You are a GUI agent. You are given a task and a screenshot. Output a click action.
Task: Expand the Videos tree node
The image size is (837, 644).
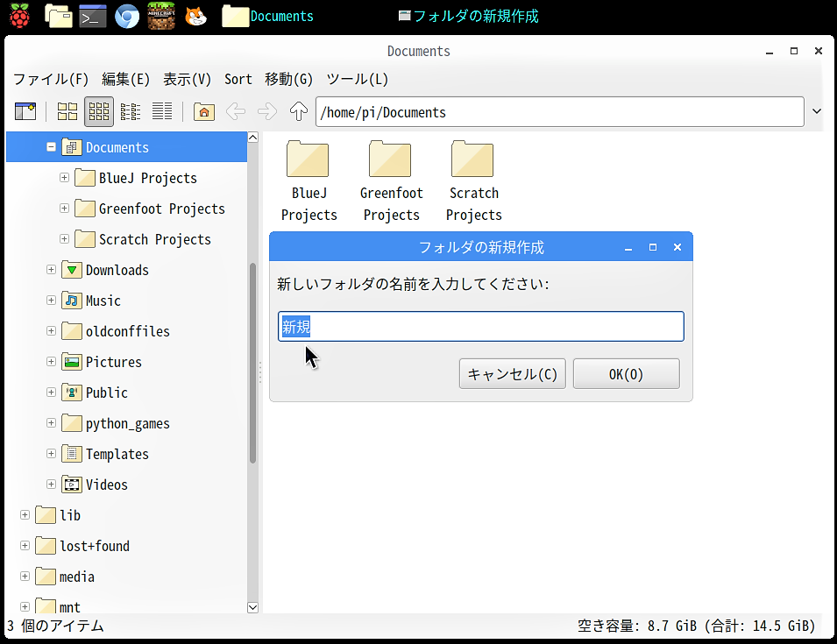(51, 484)
